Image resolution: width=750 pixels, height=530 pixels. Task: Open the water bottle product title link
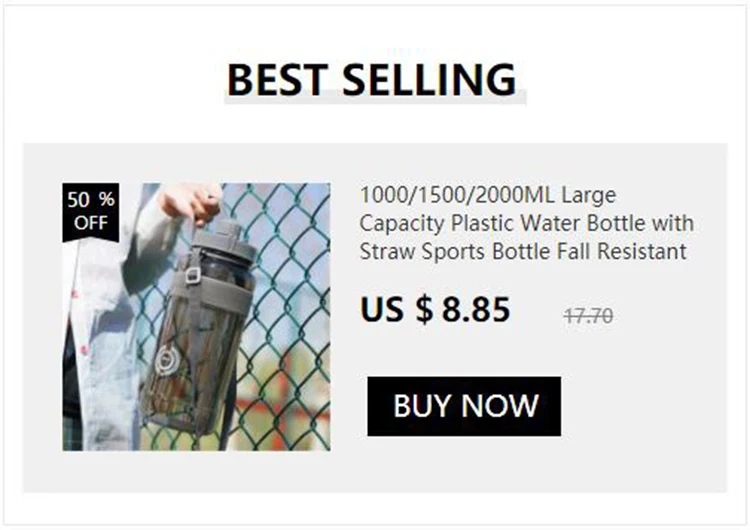tap(526, 223)
